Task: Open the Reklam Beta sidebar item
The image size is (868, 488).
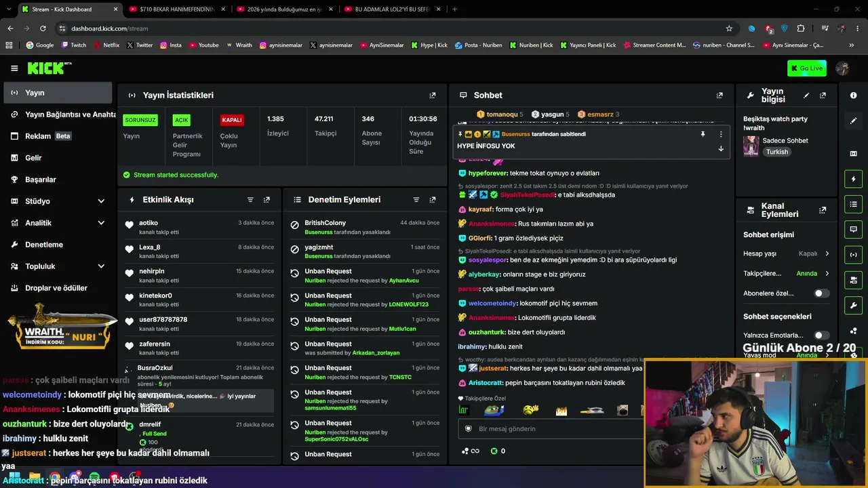Action: (58, 136)
